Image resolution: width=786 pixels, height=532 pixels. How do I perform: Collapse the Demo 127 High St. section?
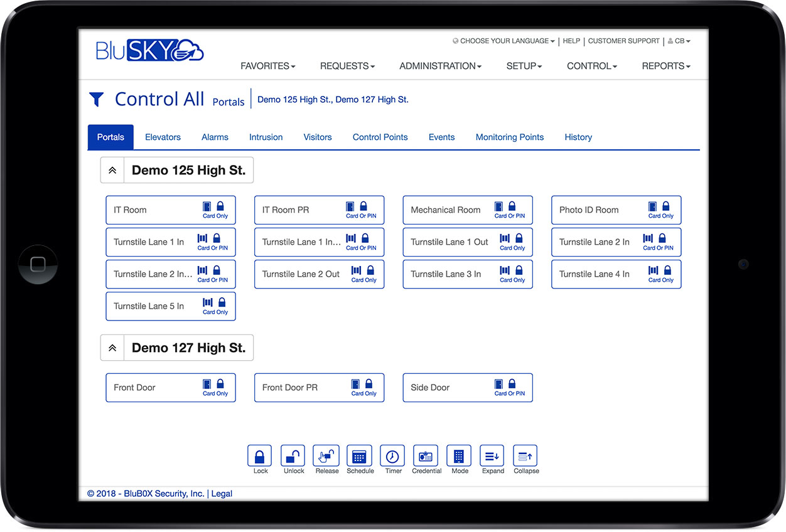pos(112,347)
